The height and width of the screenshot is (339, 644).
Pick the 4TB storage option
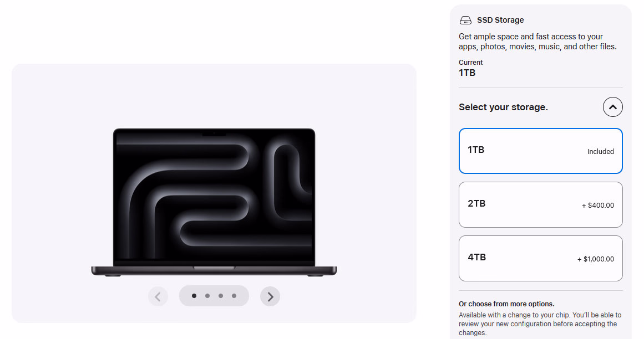tap(540, 258)
